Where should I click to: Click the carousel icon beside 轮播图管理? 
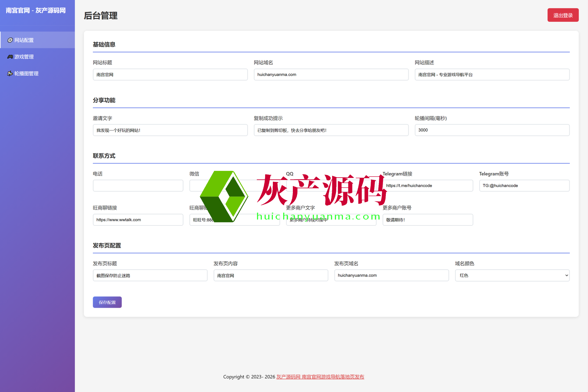10,73
